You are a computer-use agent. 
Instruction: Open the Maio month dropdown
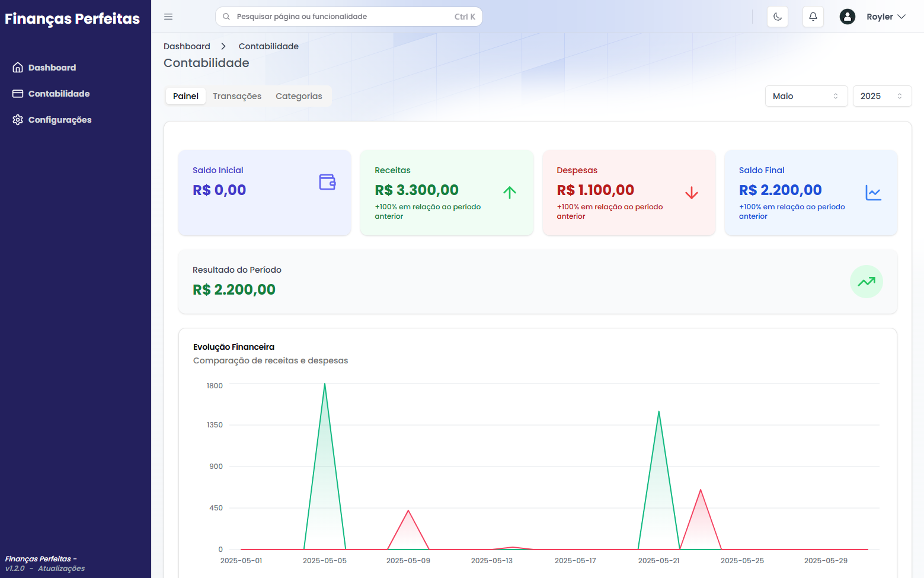(x=805, y=96)
